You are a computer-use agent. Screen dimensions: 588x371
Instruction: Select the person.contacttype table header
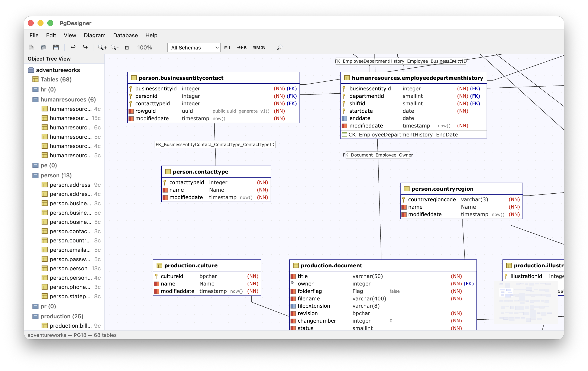pos(200,171)
